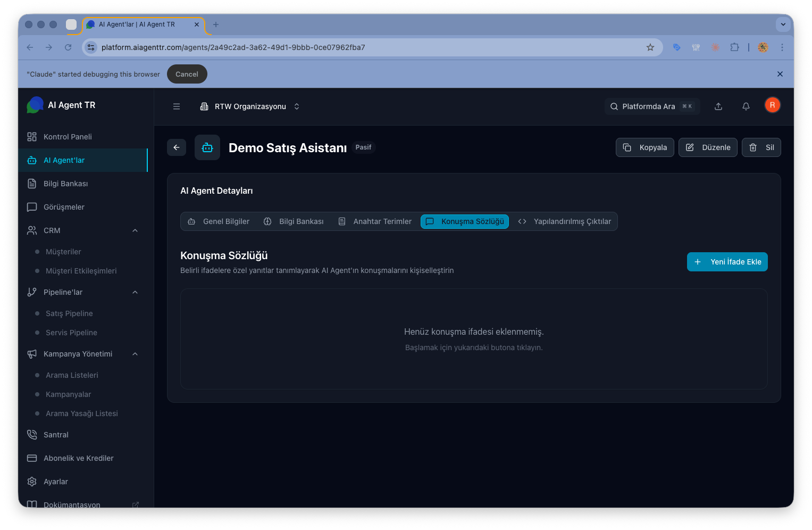812x530 pixels.
Task: Click the Pasif status badge
Action: [363, 147]
